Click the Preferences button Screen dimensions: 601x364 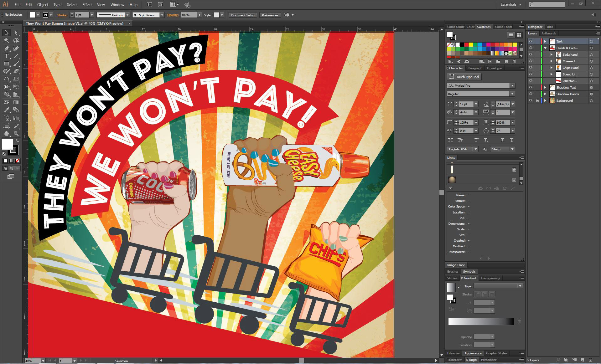270,15
